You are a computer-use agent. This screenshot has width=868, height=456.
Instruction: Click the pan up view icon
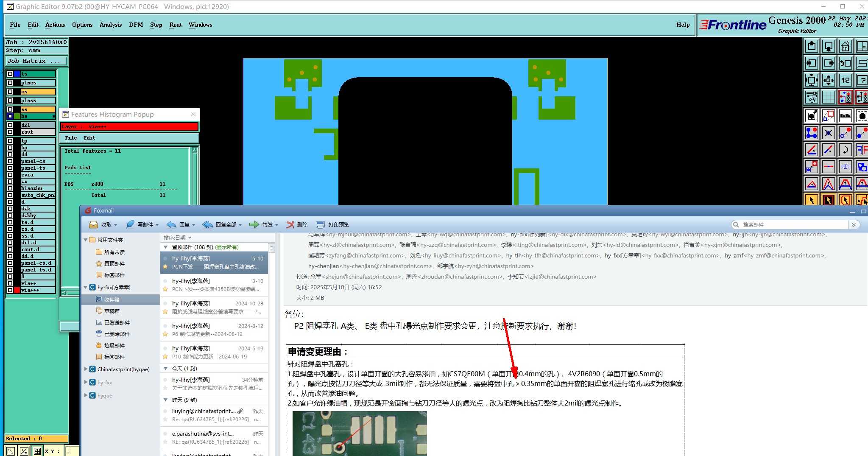click(x=812, y=46)
